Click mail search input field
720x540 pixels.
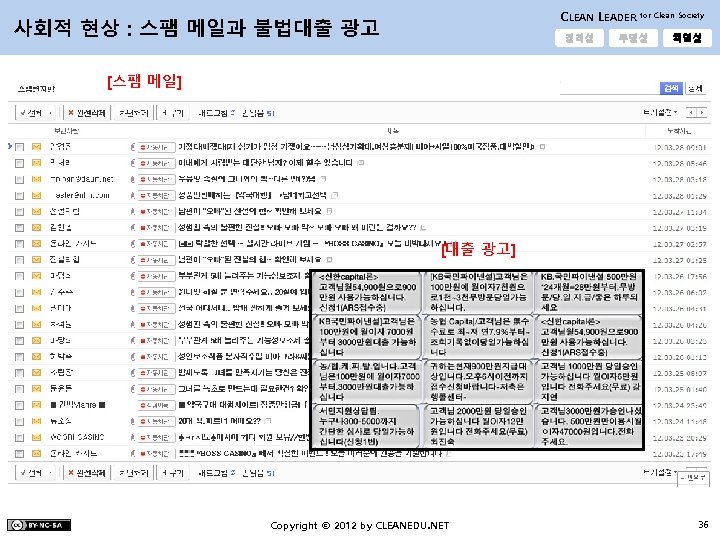coord(609,88)
